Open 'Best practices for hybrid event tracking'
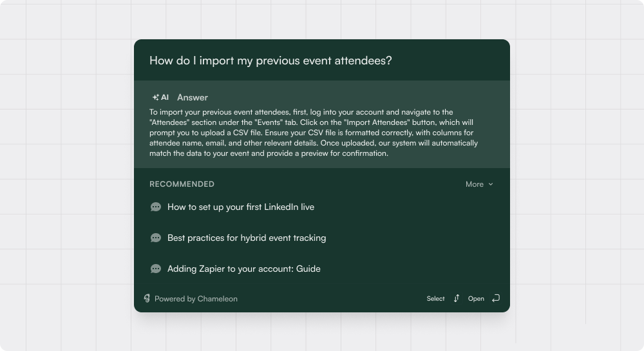The image size is (644, 351). [x=247, y=238]
